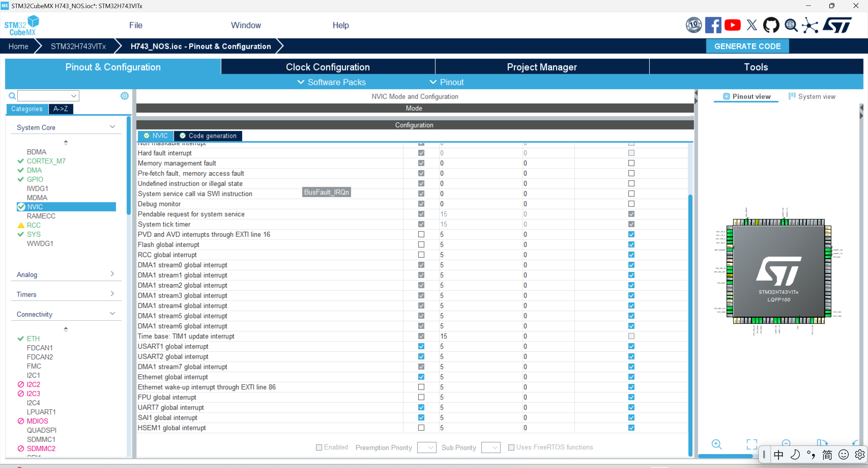Expand the Timers category
This screenshot has width=868, height=468.
click(x=112, y=294)
